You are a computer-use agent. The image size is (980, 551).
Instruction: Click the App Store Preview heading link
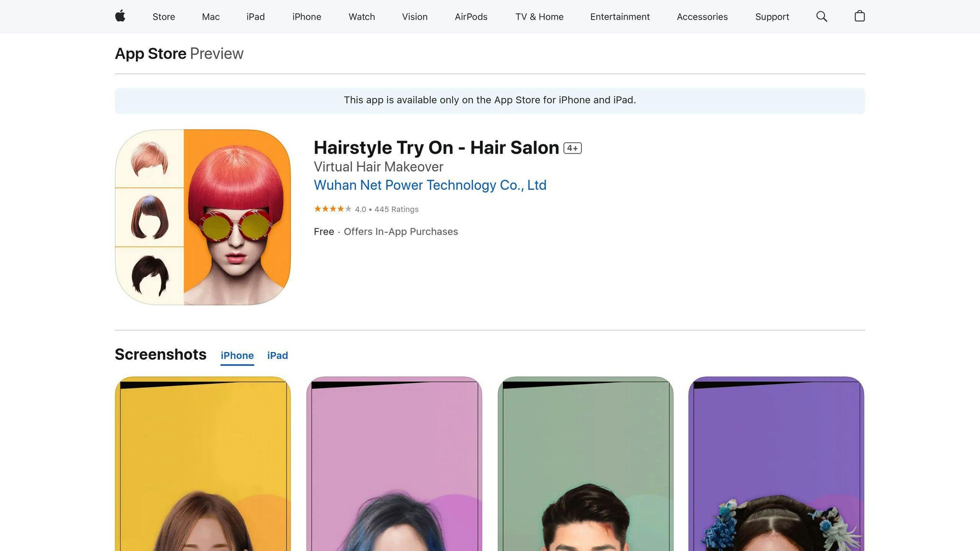179,54
